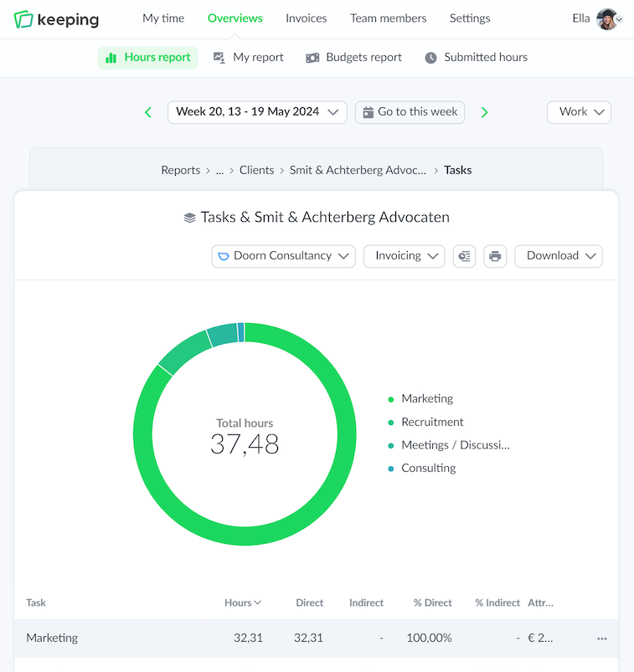
Task: Click the Tasks breadcrumb item
Action: [x=457, y=170]
